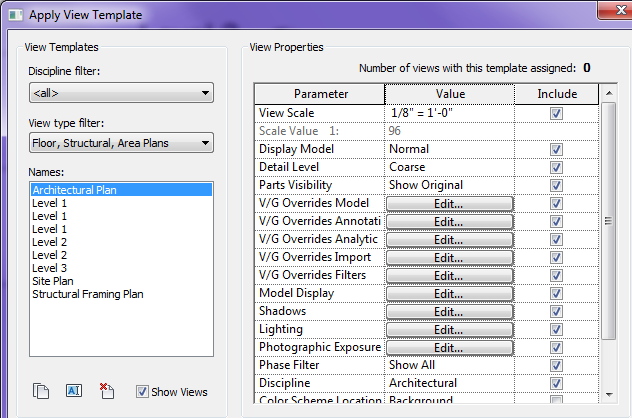Click Edit for Photographic Exposure
The width and height of the screenshot is (632, 418).
449,347
